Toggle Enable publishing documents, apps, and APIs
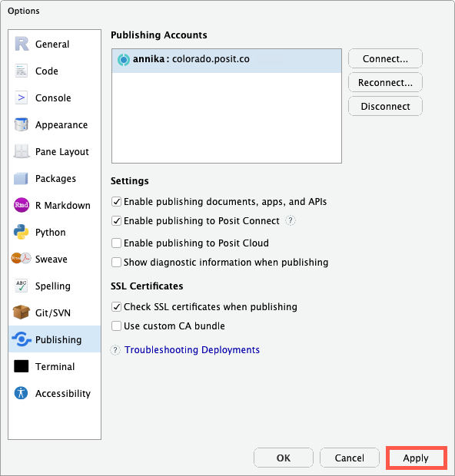The height and width of the screenshot is (476, 455). coord(116,202)
